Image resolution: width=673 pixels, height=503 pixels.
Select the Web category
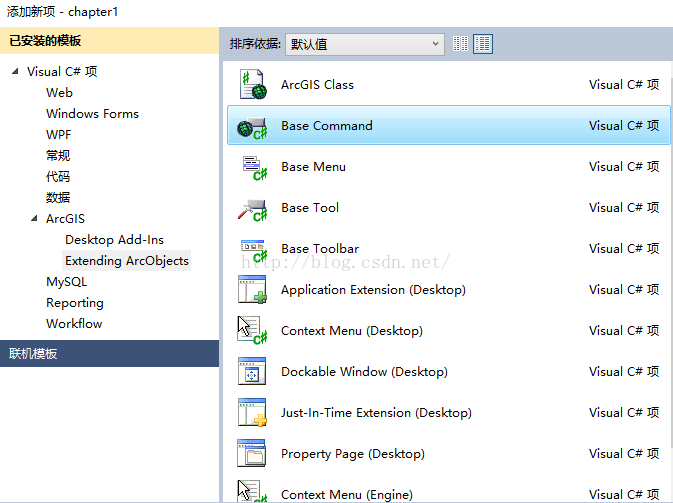tap(59, 93)
